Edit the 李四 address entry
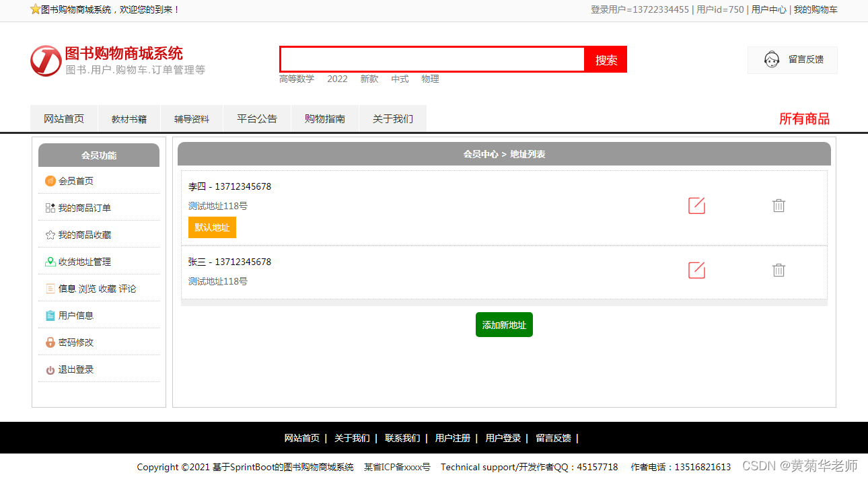Image resolution: width=868 pixels, height=479 pixels. pos(696,206)
